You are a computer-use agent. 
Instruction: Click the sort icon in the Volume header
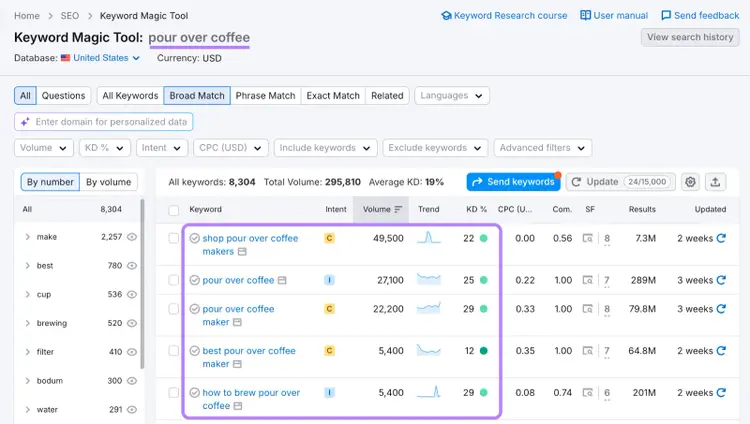(x=398, y=209)
